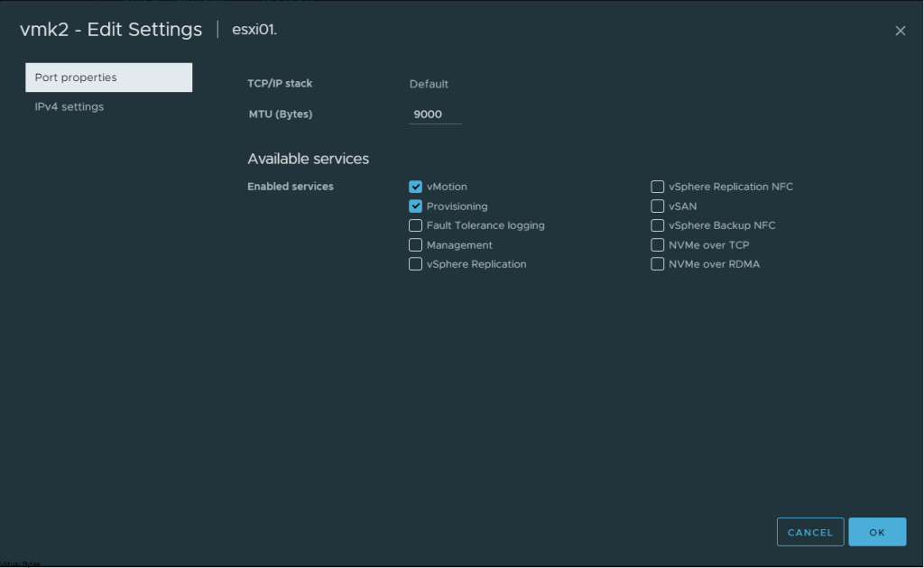Enable NVMe over TCP checkbox
This screenshot has width=924, height=568.
tap(657, 245)
